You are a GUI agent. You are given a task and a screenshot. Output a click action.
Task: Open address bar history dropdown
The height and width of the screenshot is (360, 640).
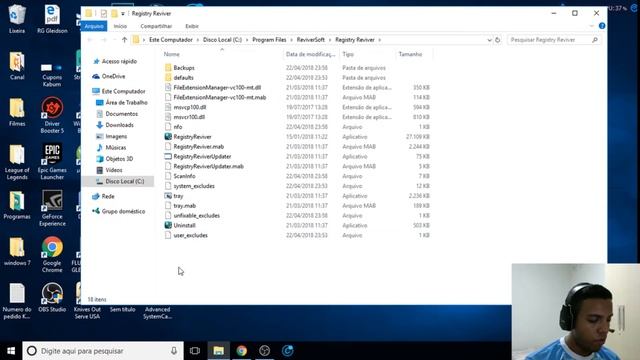tap(489, 40)
